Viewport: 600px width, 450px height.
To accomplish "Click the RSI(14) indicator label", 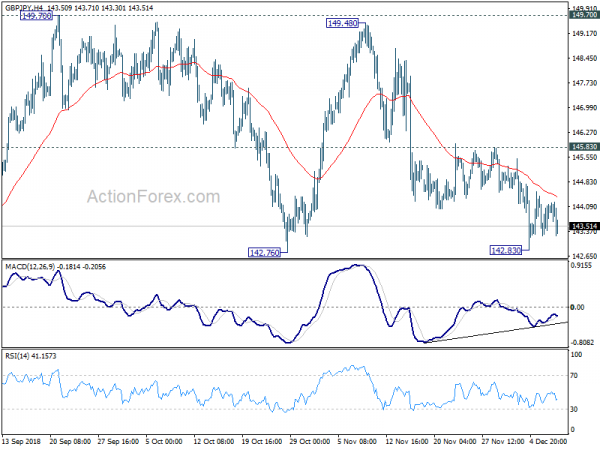I will point(17,356).
